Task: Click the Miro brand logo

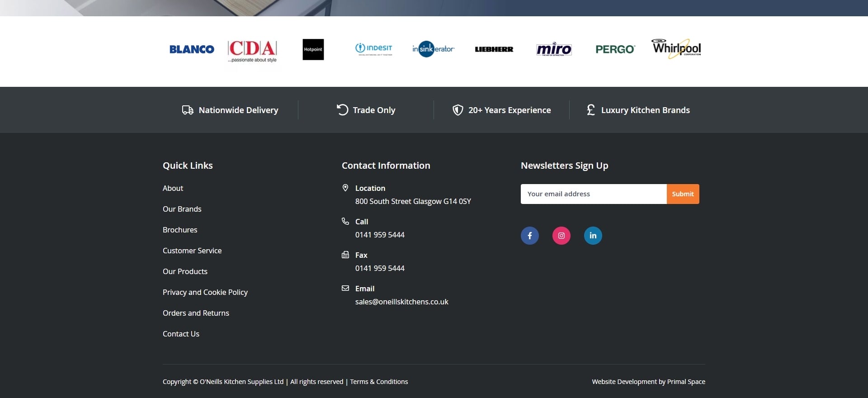Action: tap(554, 49)
